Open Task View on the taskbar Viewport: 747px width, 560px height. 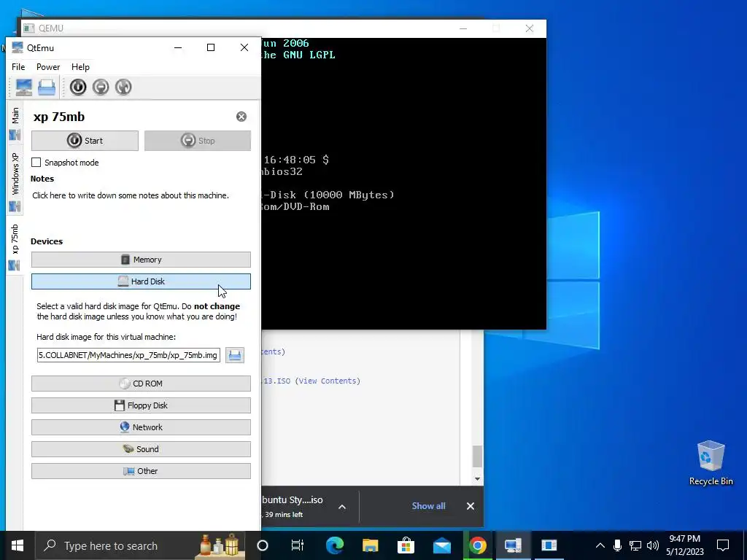tap(298, 545)
